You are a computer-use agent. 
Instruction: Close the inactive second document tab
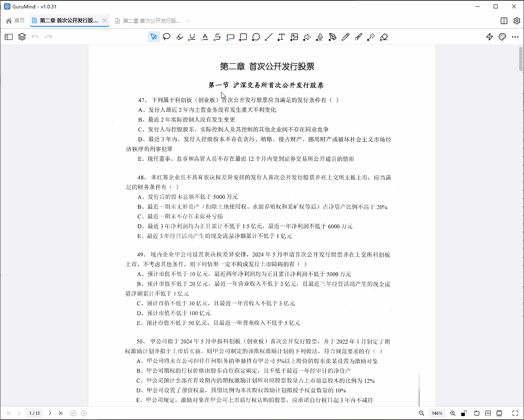click(x=188, y=21)
